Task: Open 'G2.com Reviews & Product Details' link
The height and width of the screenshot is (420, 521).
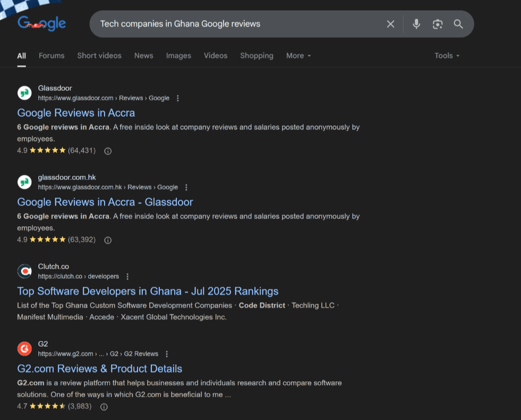Action: pos(100,368)
